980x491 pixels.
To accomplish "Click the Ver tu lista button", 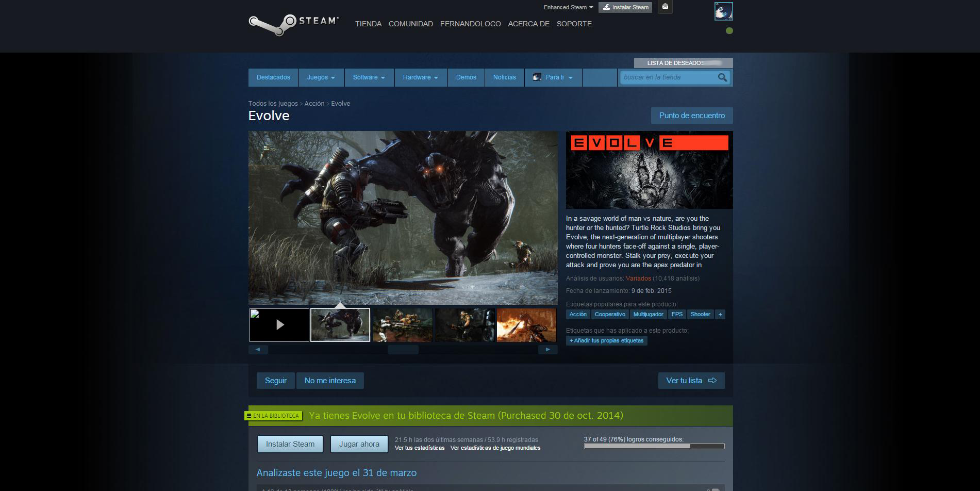I will 691,381.
